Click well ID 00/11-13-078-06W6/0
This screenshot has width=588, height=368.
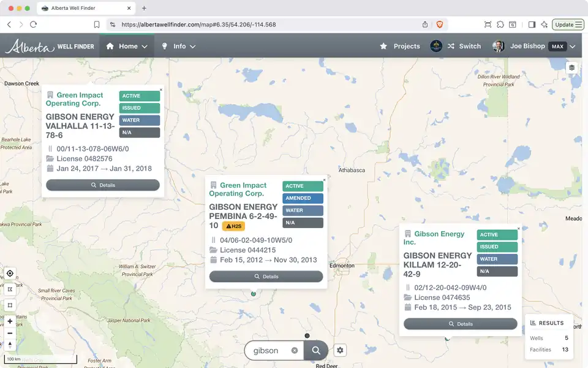(x=92, y=148)
